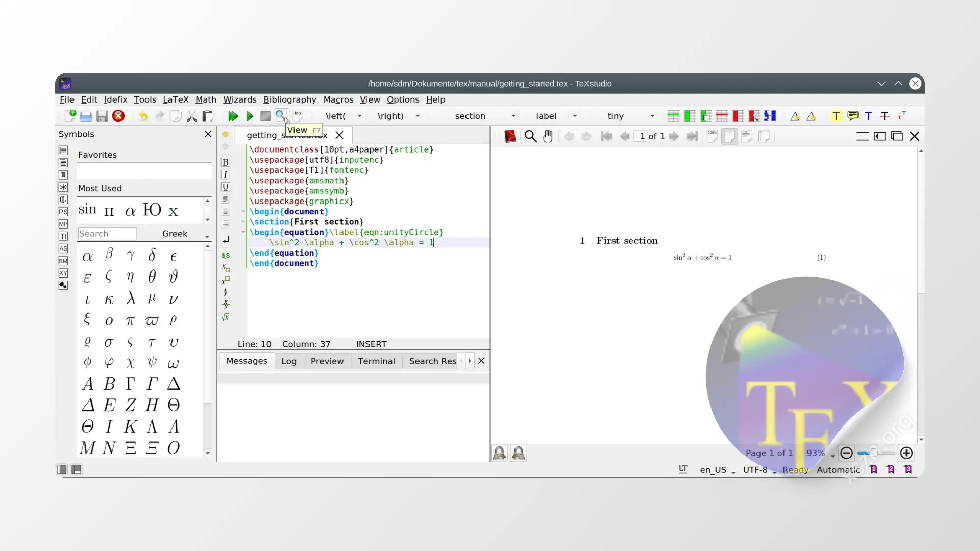This screenshot has height=551, width=980.
Task: Click the square root symbol in editor sidebar
Action: click(x=226, y=317)
